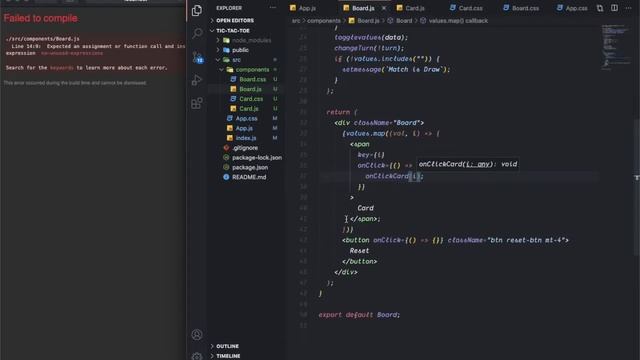Open the Source Control view icon

[197, 57]
